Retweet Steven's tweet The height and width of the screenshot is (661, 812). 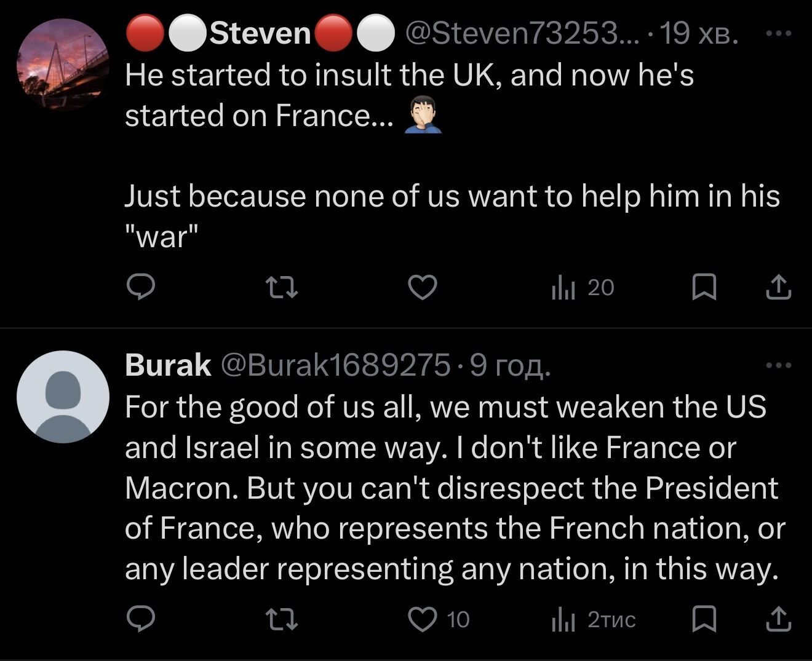point(281,287)
